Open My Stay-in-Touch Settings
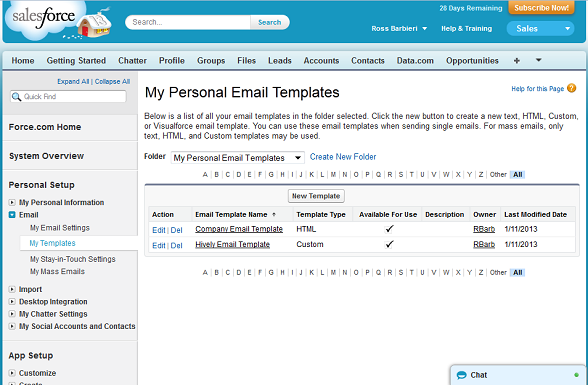This screenshot has width=588, height=385. point(73,259)
